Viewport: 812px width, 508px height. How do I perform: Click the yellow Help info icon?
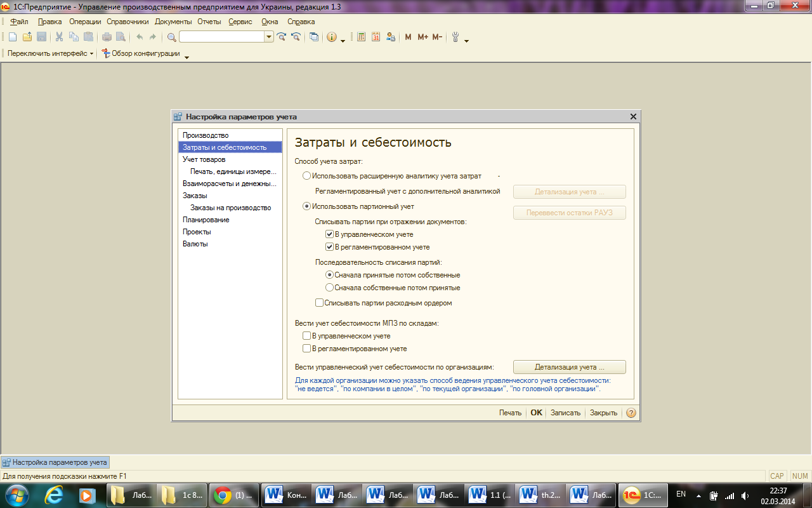(332, 37)
